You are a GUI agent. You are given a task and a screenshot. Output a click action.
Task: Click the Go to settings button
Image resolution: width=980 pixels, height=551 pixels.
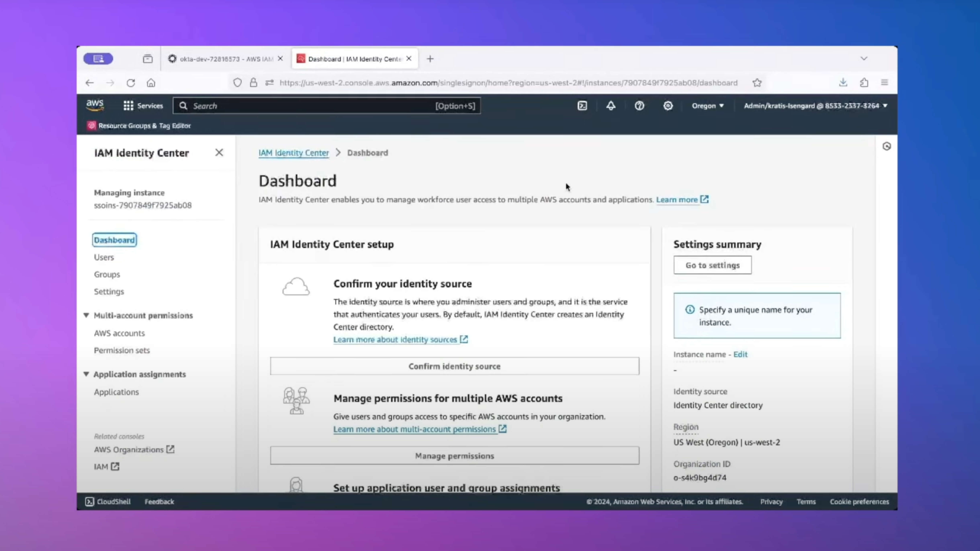[x=712, y=265]
